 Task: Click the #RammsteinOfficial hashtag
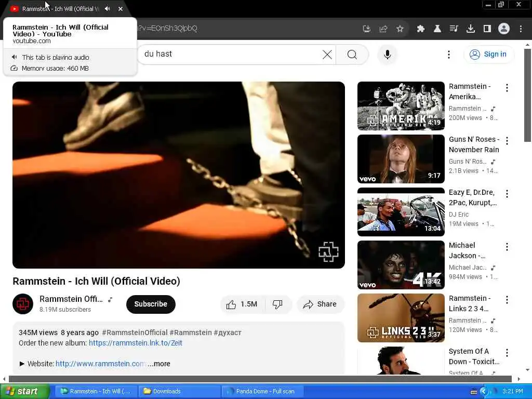click(135, 332)
